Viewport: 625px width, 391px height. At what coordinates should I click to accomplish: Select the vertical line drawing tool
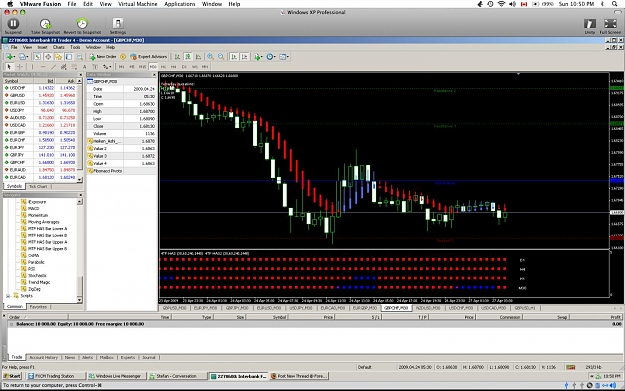coord(32,67)
